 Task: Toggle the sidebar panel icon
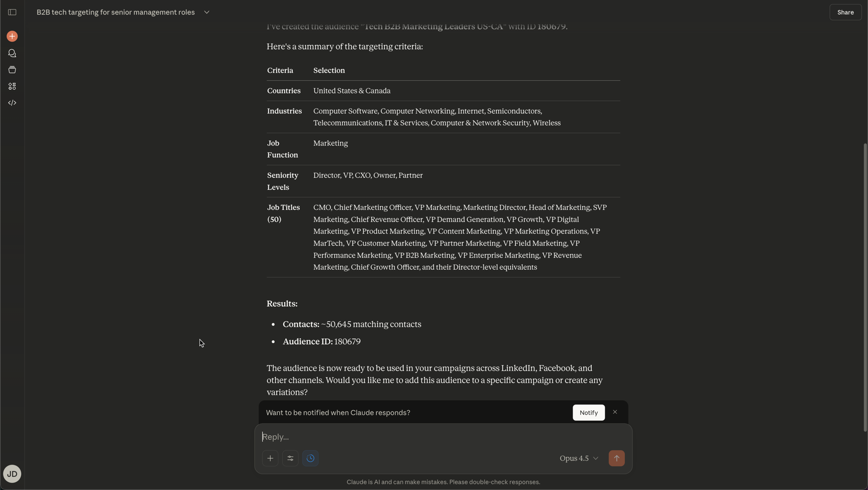click(12, 12)
